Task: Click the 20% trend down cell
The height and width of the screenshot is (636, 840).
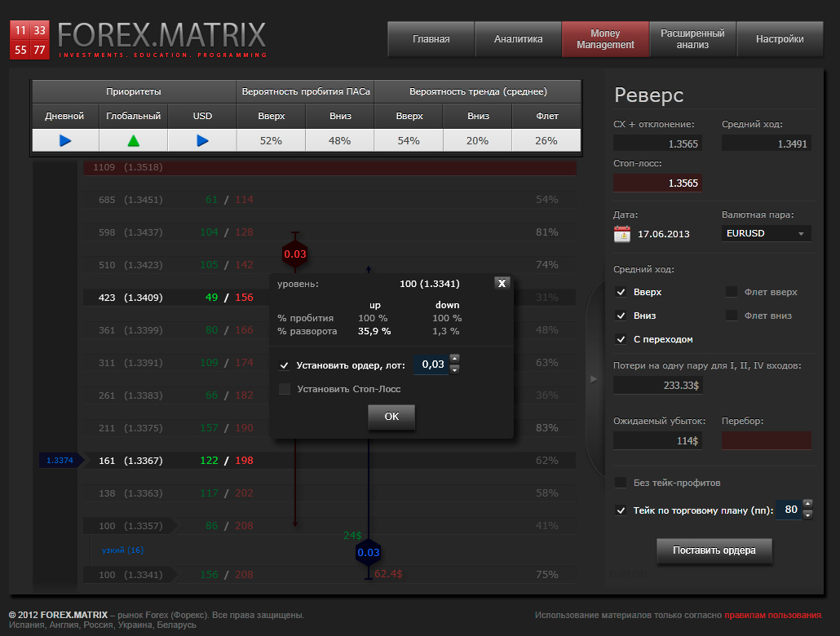Action: coord(477,141)
